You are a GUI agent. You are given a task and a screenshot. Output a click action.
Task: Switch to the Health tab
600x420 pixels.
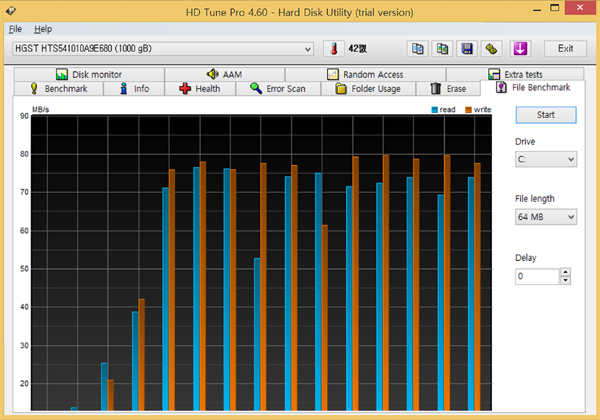pos(200,89)
